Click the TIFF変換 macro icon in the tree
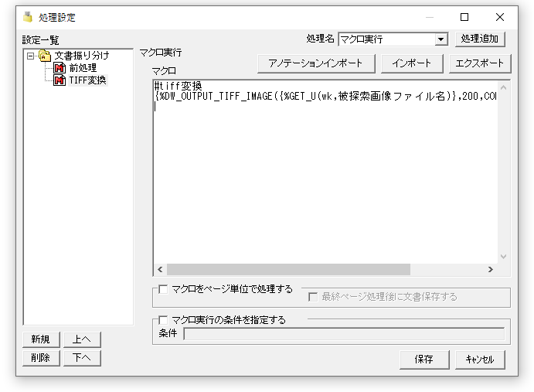 coord(60,80)
